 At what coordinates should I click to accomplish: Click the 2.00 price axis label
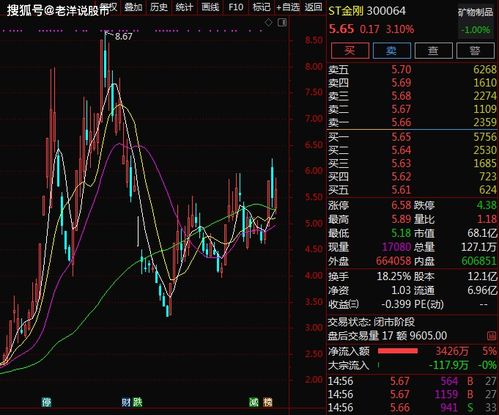[x=314, y=380]
